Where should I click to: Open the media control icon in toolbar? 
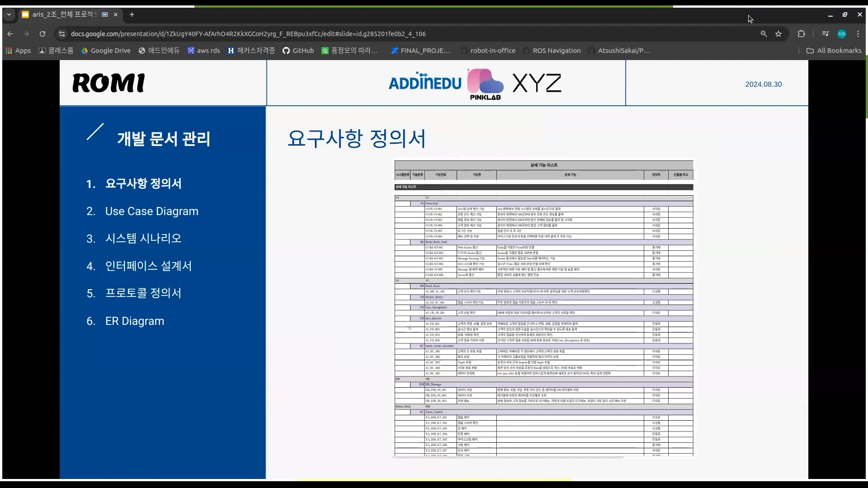pos(826,34)
